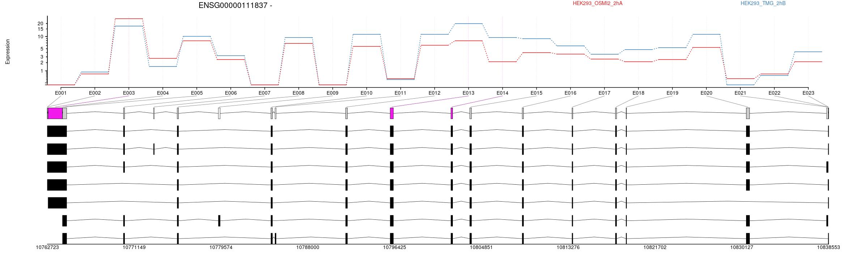Image resolution: width=868 pixels, height=253 pixels.
Task: Click exon label E019
Action: coord(672,93)
